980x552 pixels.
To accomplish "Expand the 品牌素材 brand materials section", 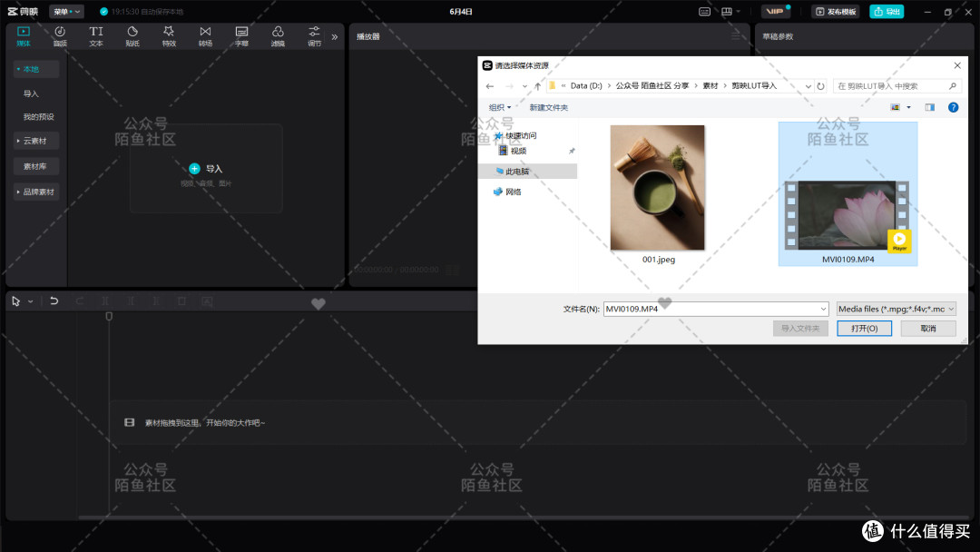I will point(36,192).
